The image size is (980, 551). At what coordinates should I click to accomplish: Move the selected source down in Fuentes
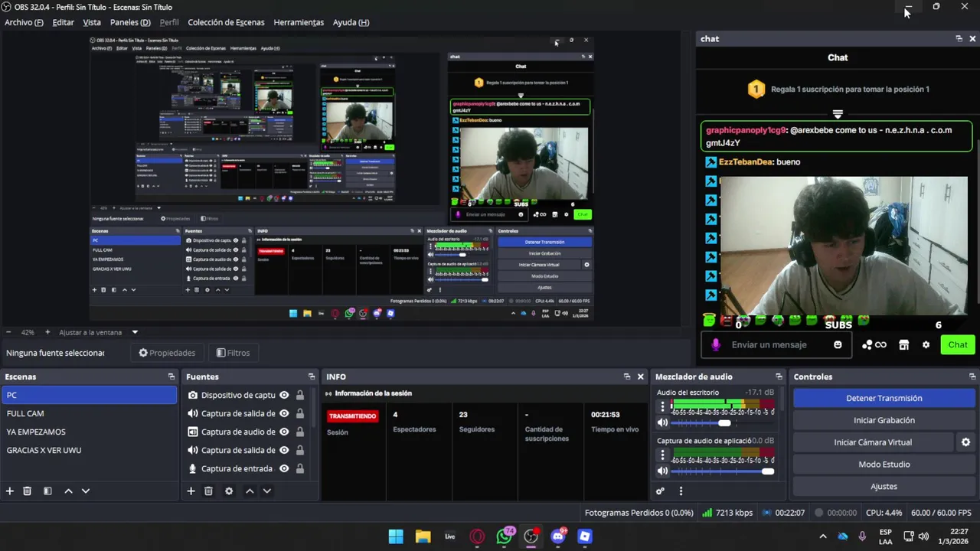coord(267,491)
